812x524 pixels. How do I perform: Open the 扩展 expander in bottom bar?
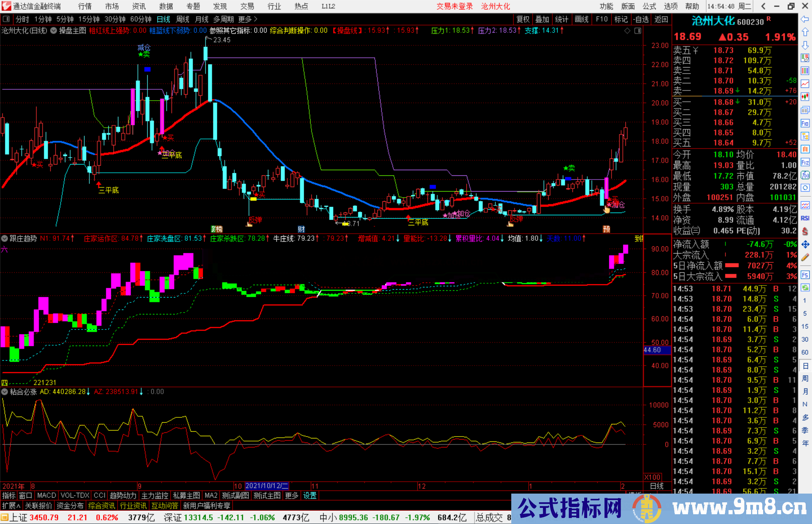[x=11, y=506]
